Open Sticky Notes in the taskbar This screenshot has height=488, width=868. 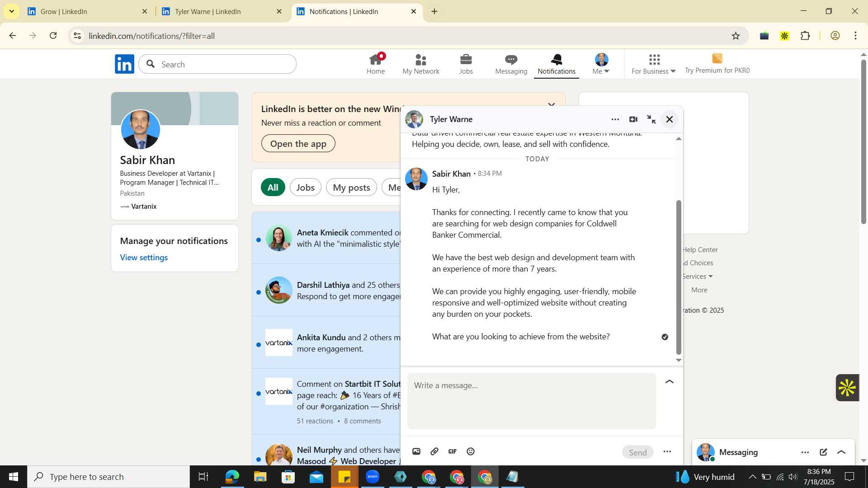pyautogui.click(x=344, y=477)
